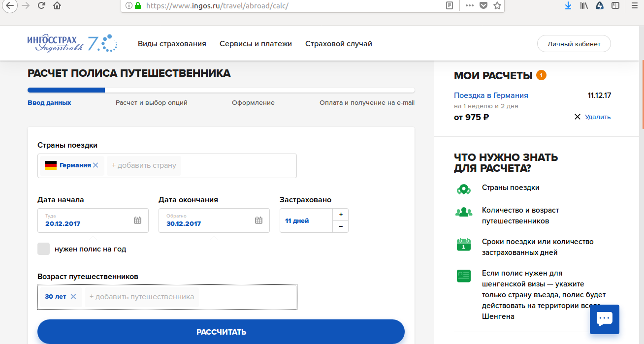The width and height of the screenshot is (644, 344).
Task: Click the green Schengen policy document icon
Action: click(463, 276)
